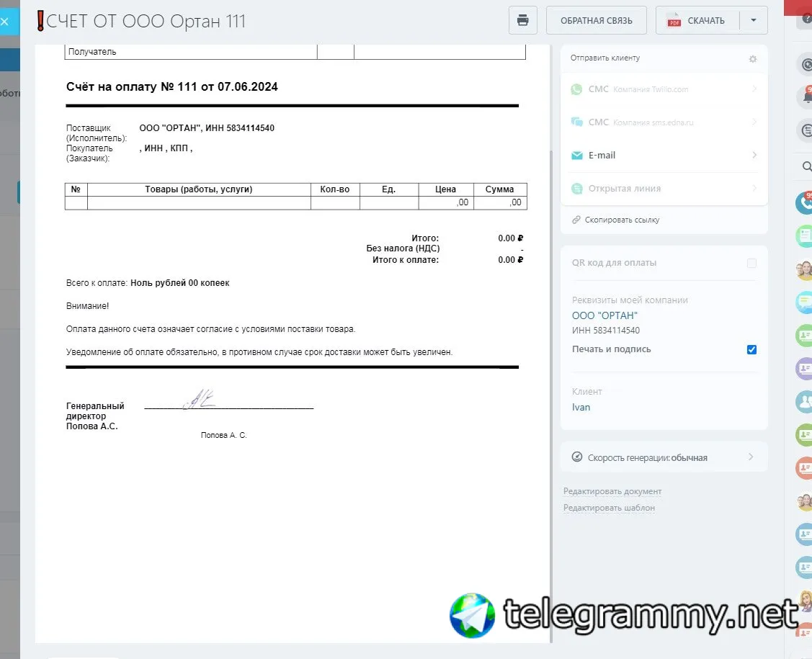Click the chain link icon beside Скопировать ссылку
The height and width of the screenshot is (659, 812).
tap(576, 220)
